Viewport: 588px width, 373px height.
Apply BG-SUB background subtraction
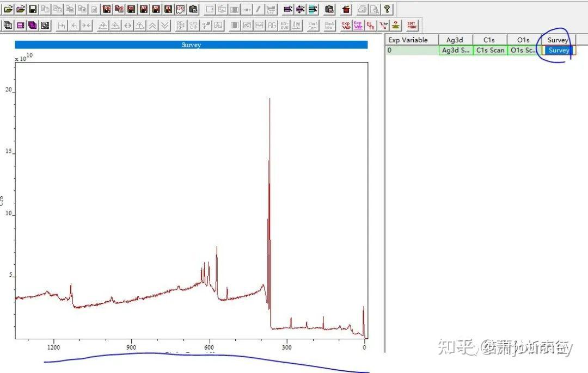click(x=285, y=25)
